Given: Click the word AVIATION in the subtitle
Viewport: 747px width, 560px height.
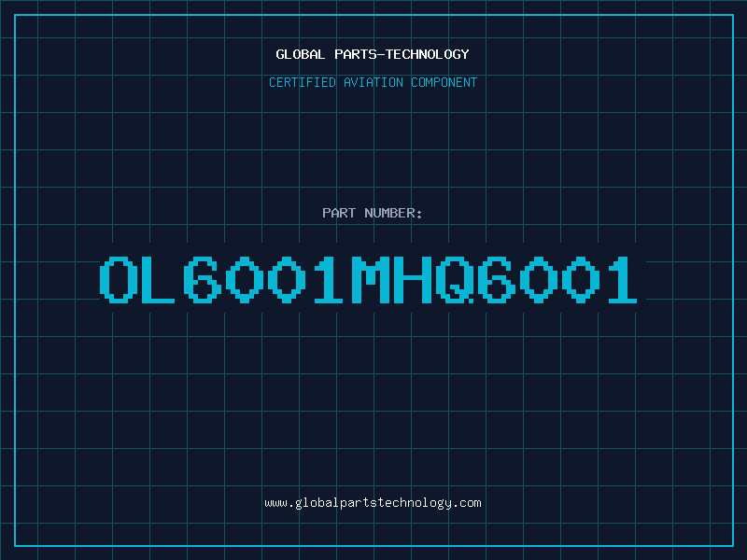Looking at the screenshot, I should click(373, 82).
